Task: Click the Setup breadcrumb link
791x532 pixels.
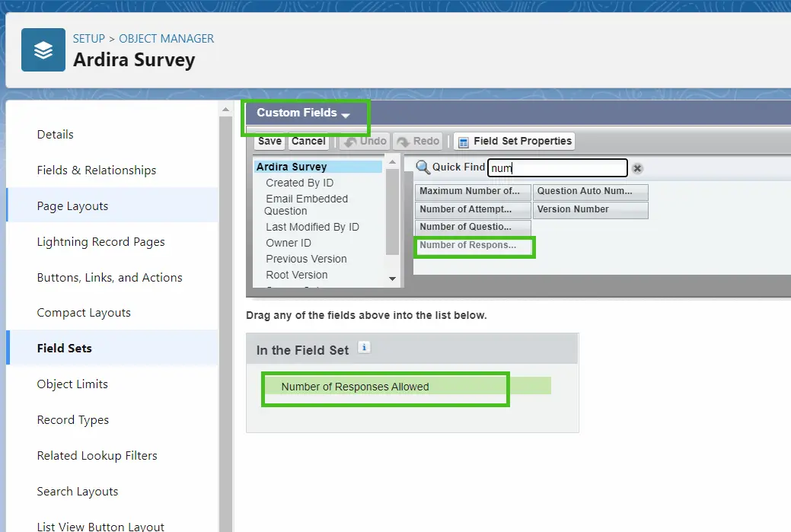Action: click(x=88, y=38)
